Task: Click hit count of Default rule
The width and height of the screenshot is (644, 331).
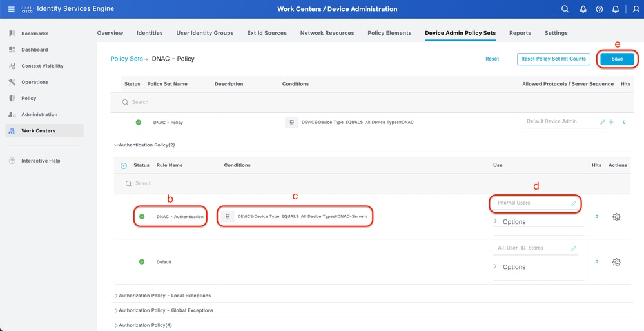Action: click(597, 261)
